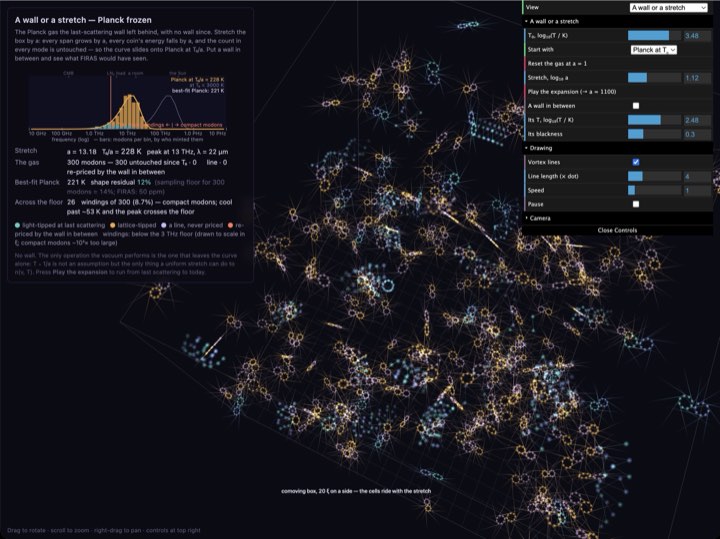Image resolution: width=720 pixels, height=539 pixels.
Task: Click the T₀ value field showing 3.48
Action: point(697,35)
